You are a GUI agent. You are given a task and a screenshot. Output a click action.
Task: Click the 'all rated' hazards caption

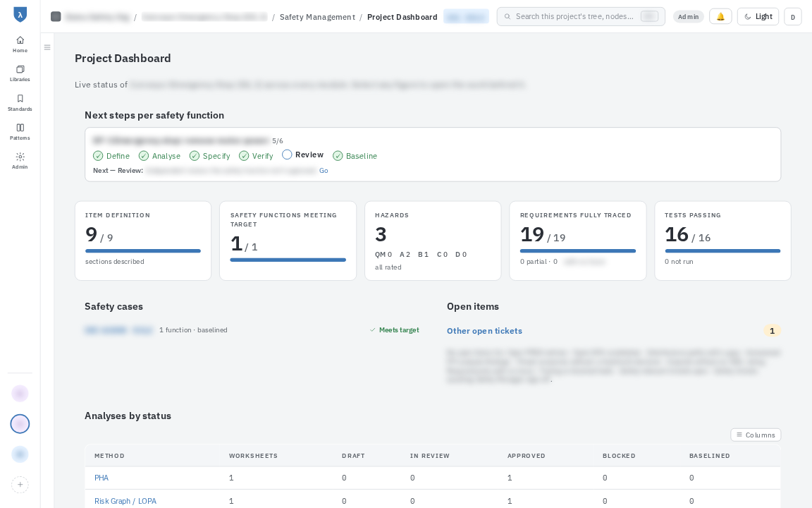click(388, 267)
